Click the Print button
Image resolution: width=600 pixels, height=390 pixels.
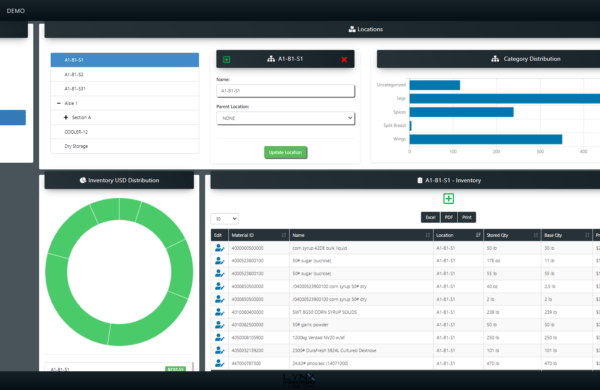(x=467, y=217)
